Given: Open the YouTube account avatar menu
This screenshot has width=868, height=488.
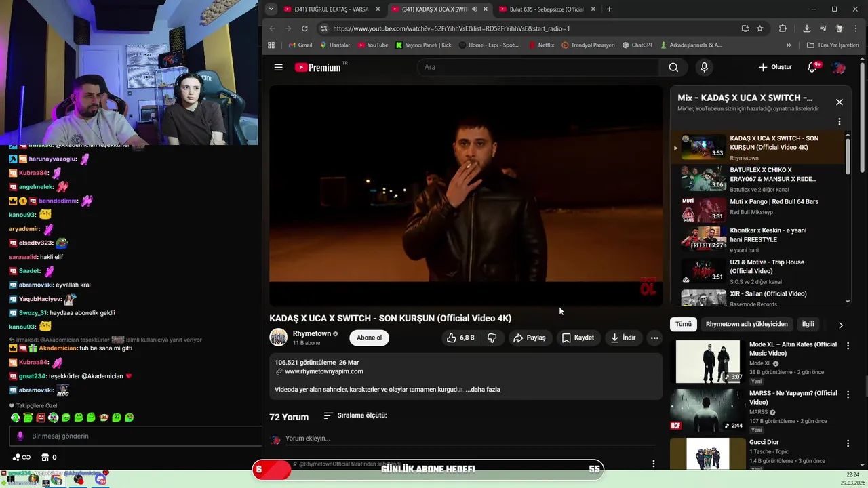Looking at the screenshot, I should pos(839,67).
